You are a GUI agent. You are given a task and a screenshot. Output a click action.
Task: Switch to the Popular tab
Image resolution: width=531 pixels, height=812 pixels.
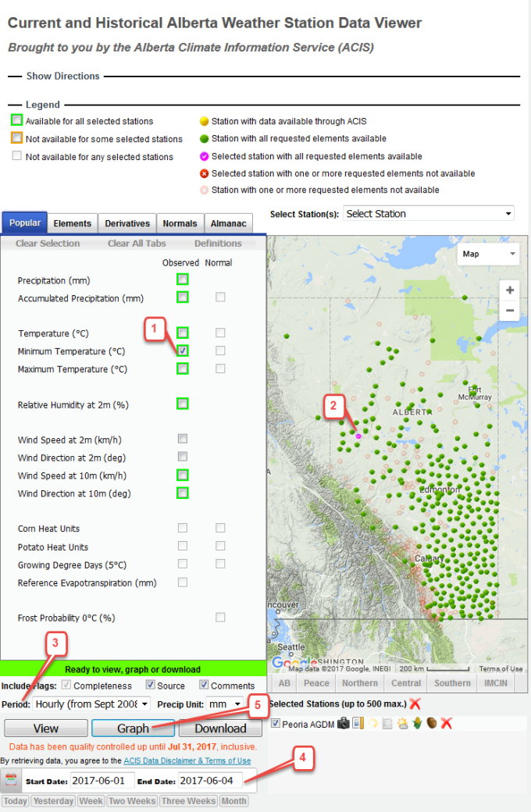[25, 223]
